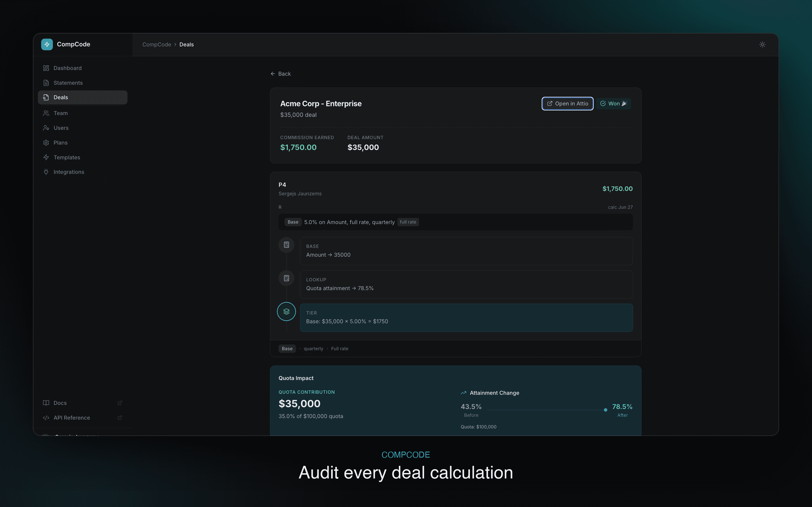Select the BASE step calculator icon
This screenshot has width=812, height=507.
[x=286, y=245]
